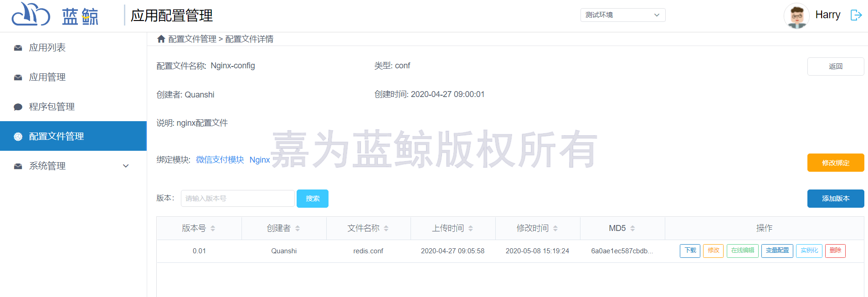Sort by 版本号 column arrows
This screenshot has height=297, width=868.
[213, 228]
